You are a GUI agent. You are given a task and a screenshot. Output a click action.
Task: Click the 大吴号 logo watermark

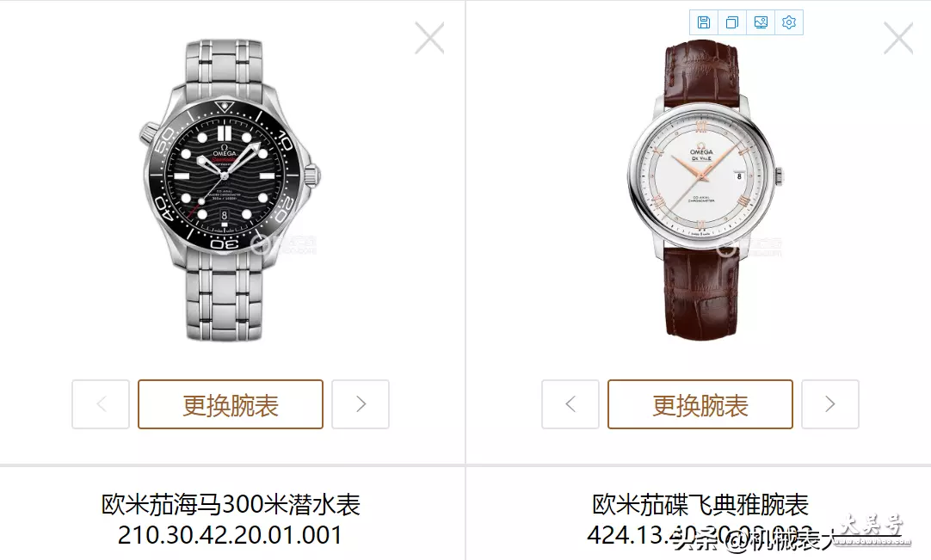point(872,528)
